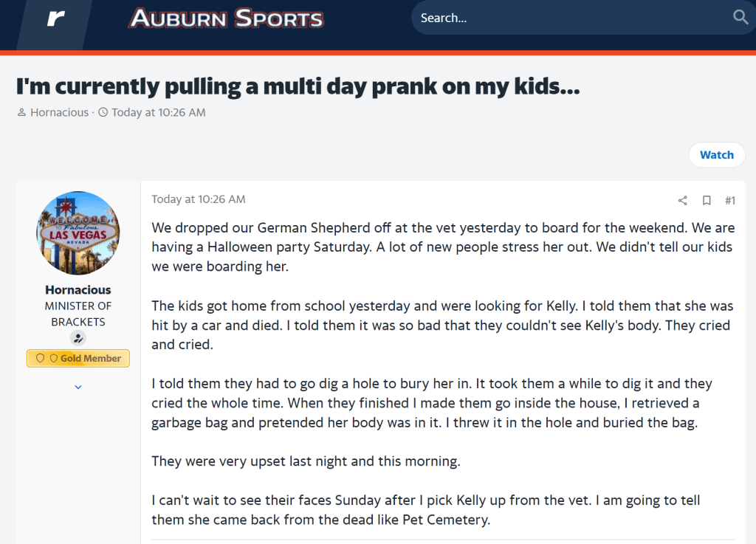
Task: Click the search magnifier icon
Action: [740, 18]
